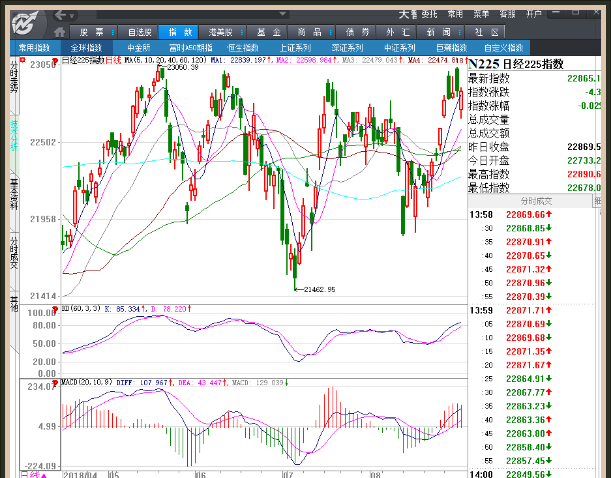The width and height of the screenshot is (611, 478).
Task: Click the application logo icon
Action: point(25,23)
